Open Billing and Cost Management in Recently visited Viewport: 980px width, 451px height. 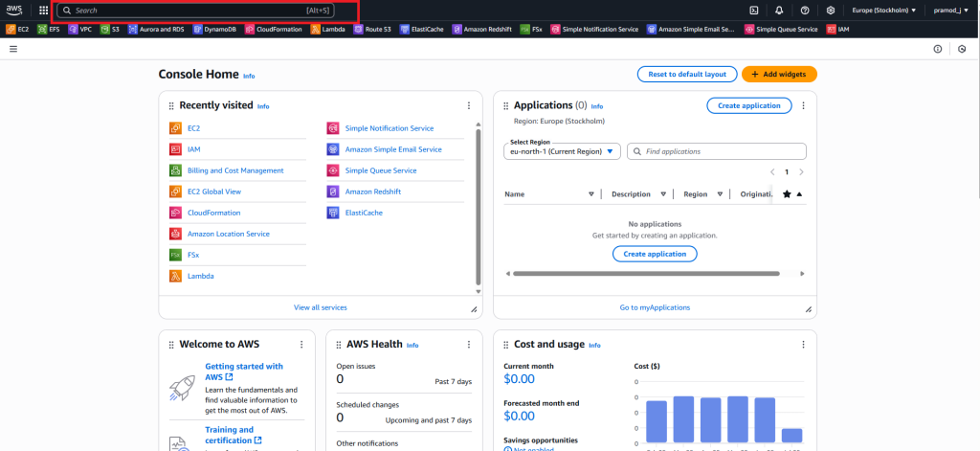pos(235,170)
